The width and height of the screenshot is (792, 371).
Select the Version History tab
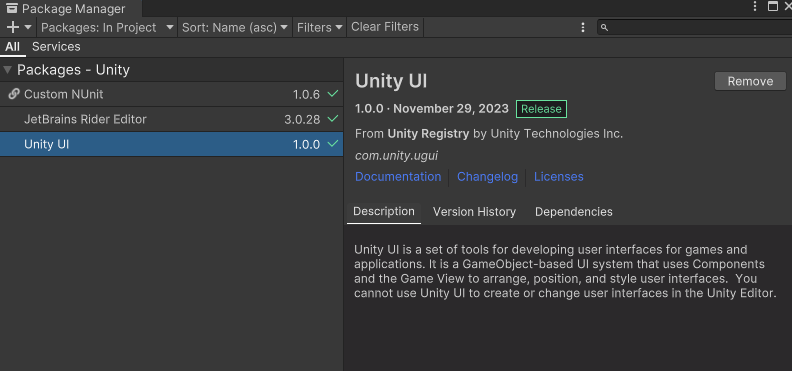point(474,212)
